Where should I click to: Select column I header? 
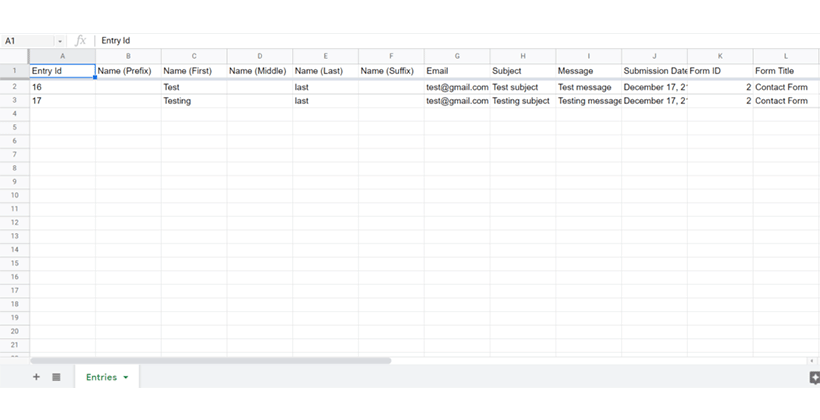589,56
